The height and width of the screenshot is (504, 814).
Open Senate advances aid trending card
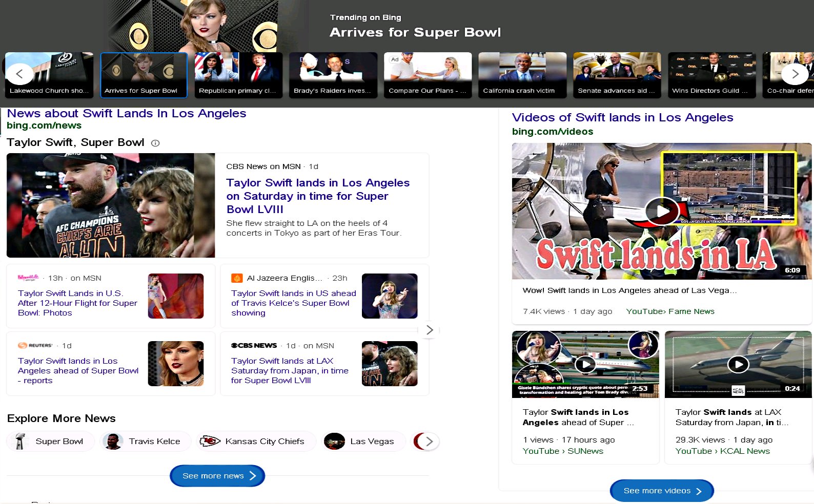[617, 75]
